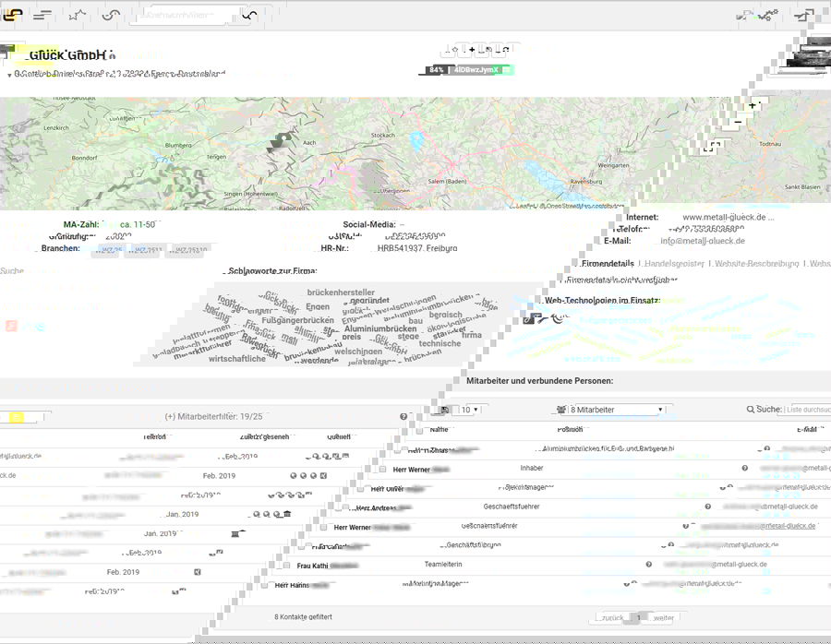
Task: Tick the select-all checkbox beside the Name header
Action: click(420, 430)
